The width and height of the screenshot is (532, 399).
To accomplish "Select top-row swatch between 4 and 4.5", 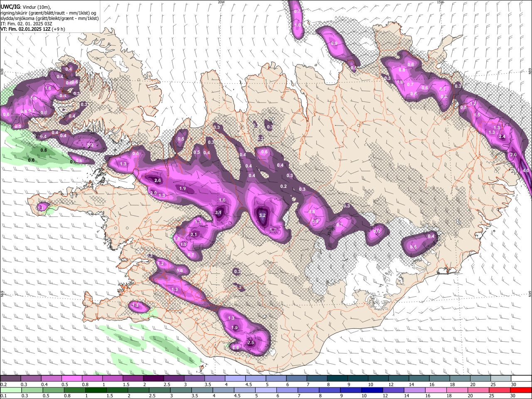I will point(235,379).
